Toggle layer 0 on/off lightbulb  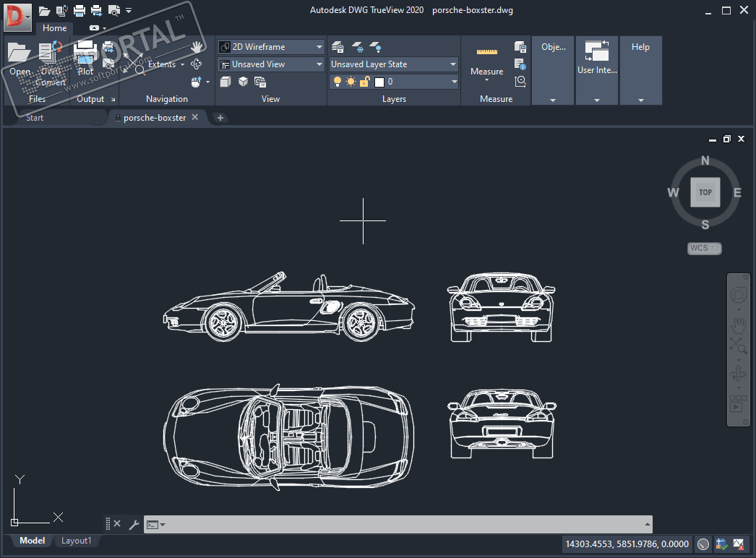pyautogui.click(x=338, y=82)
